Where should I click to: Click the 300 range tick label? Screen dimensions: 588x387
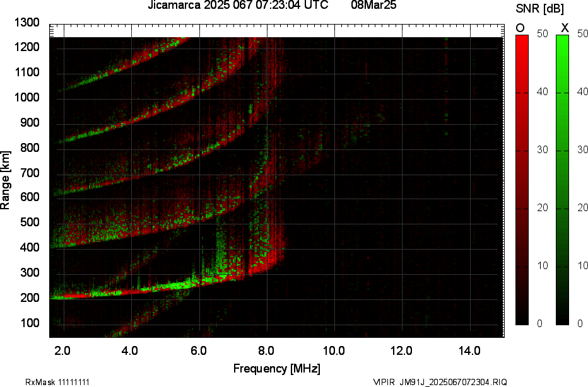29,272
